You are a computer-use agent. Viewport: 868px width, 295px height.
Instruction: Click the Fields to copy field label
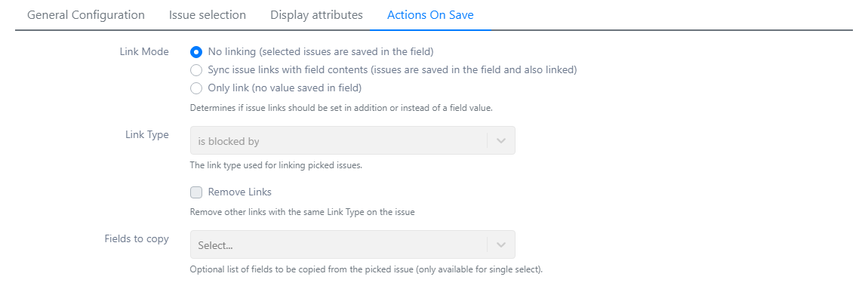(x=137, y=239)
